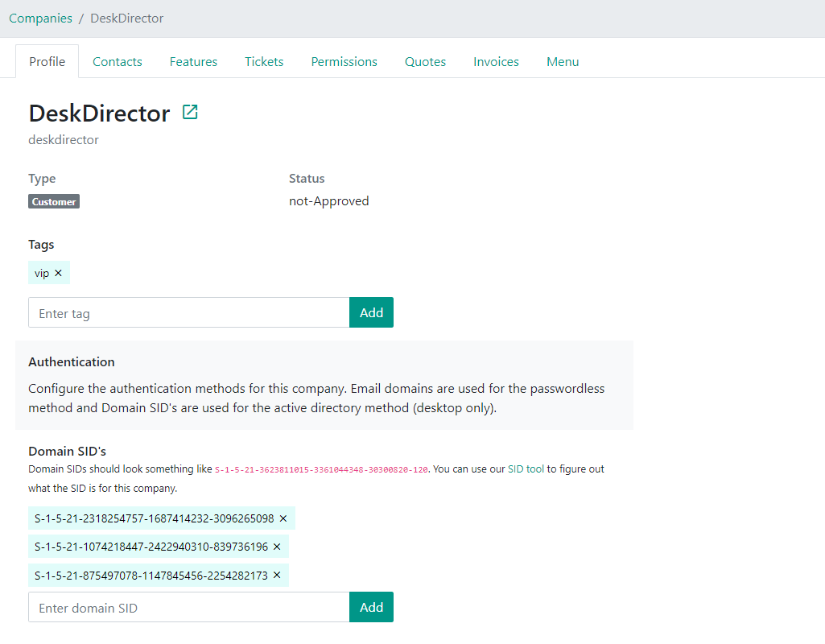Remove SID ending in 839736196

(277, 547)
